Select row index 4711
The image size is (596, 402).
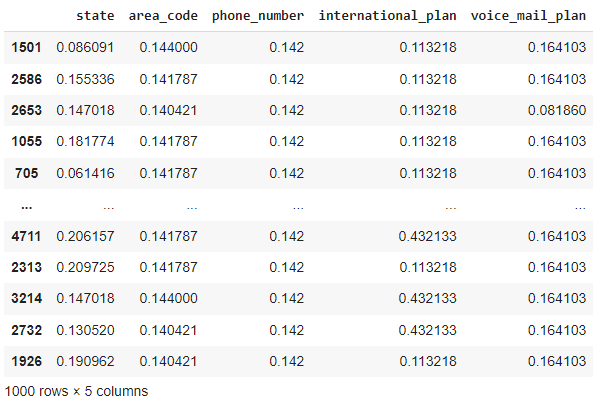coord(26,236)
